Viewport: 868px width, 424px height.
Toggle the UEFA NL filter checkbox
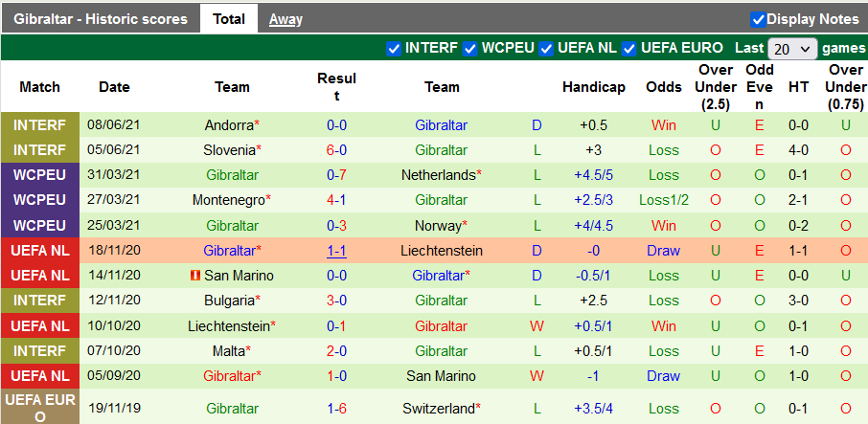click(546, 48)
